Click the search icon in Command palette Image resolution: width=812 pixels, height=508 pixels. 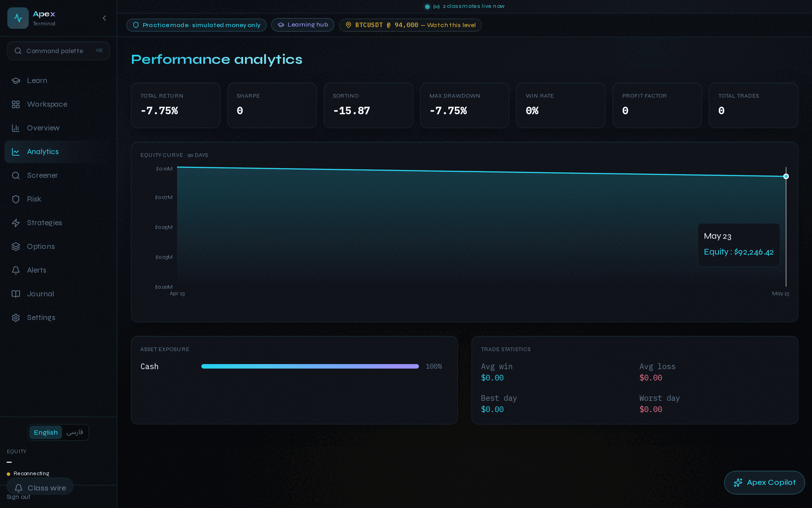coord(18,51)
